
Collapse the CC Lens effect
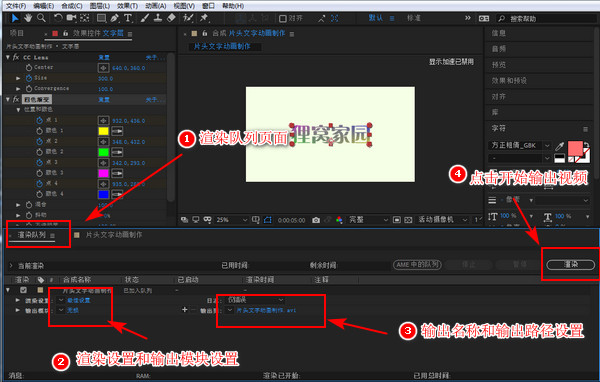point(8,57)
